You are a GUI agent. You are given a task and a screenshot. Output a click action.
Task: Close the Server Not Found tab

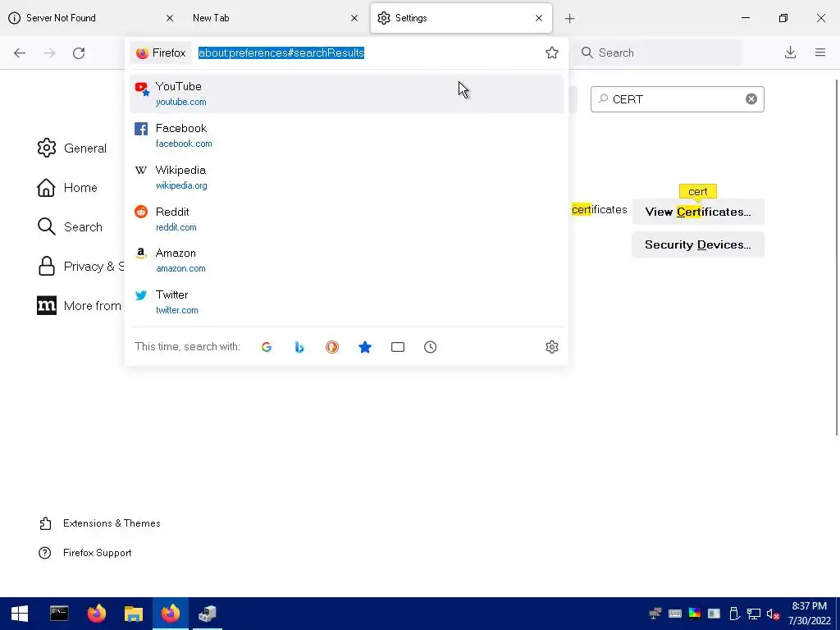click(170, 18)
